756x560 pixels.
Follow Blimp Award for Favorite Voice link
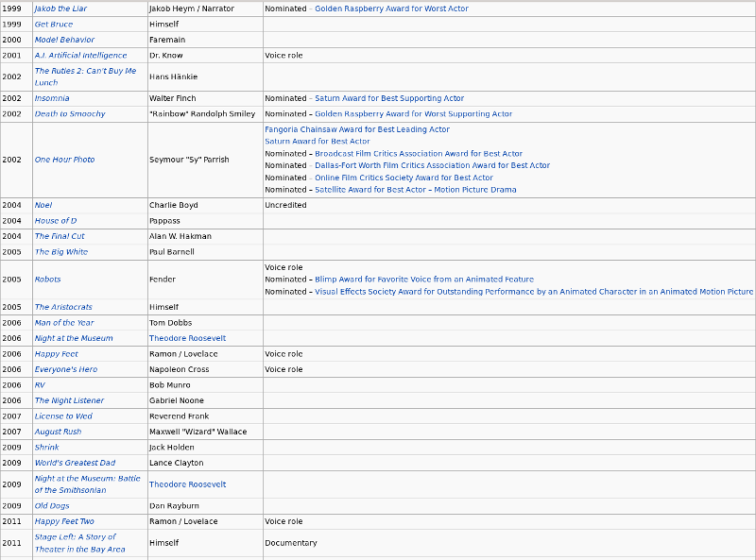coord(423,279)
